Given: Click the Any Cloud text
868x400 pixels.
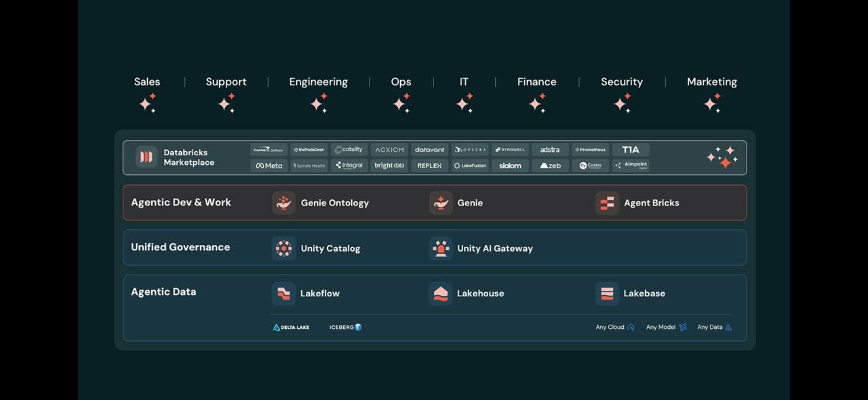Looking at the screenshot, I should [610, 327].
